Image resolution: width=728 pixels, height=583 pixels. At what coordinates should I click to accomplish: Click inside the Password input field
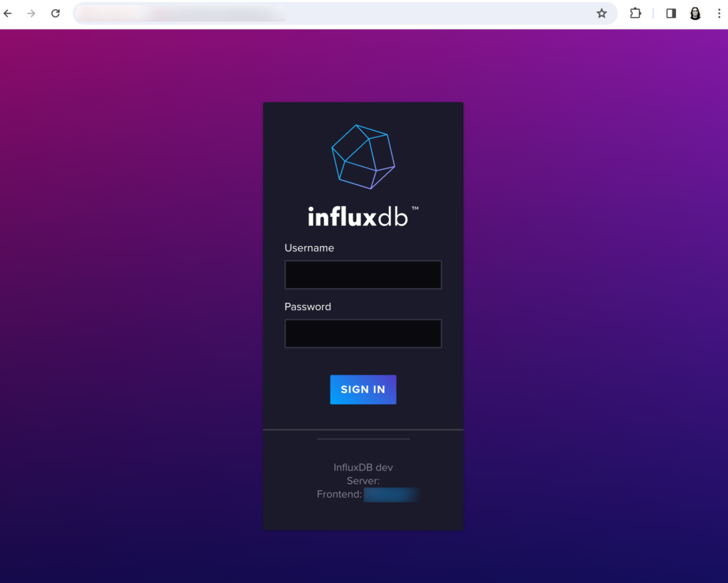click(363, 333)
